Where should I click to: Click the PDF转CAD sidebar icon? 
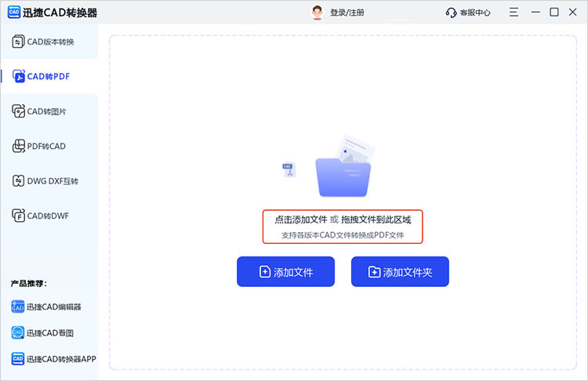(x=18, y=146)
